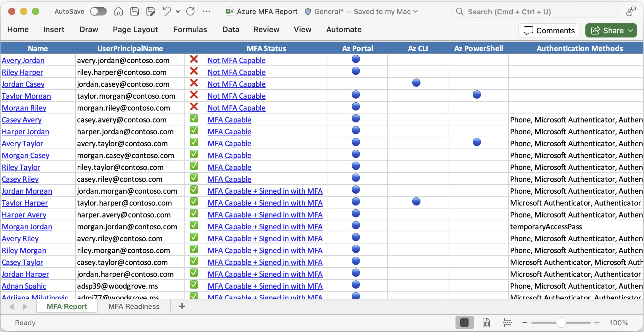The height and width of the screenshot is (332, 644).
Task: Click the Excel file icon beside title
Action: [x=229, y=11]
